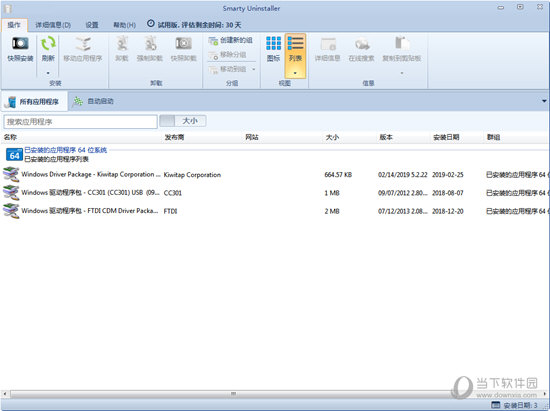Click the 强制卸载 force uninstall icon
Screen dimensions: 550x411
(x=150, y=43)
